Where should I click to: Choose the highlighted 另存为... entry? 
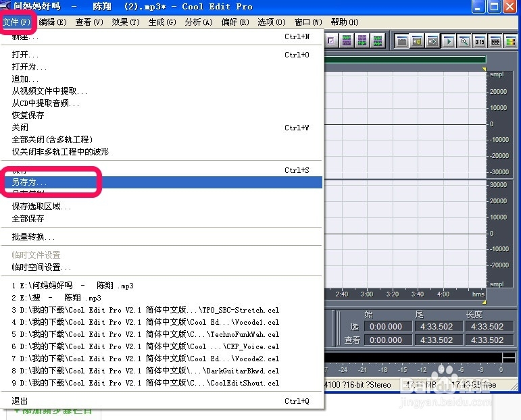point(162,182)
